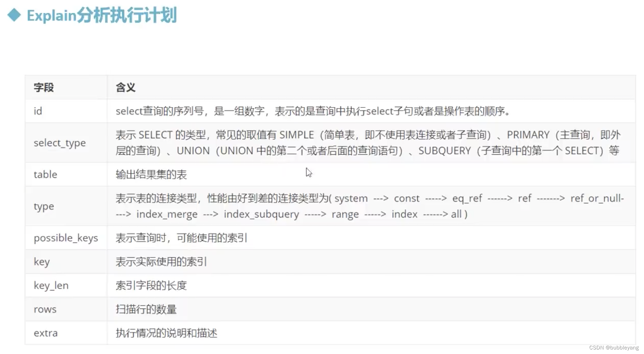The image size is (644, 354).
Task: Click the description '执行情况的说明和描述'
Action: 166,333
